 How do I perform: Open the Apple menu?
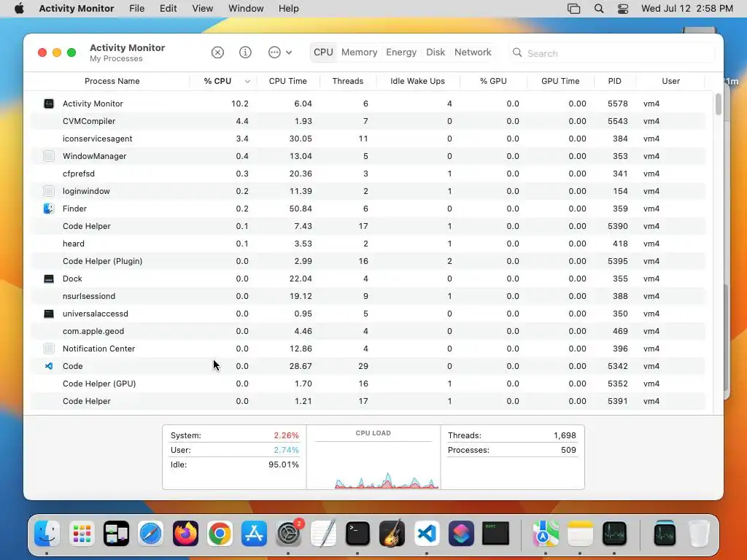pos(19,9)
